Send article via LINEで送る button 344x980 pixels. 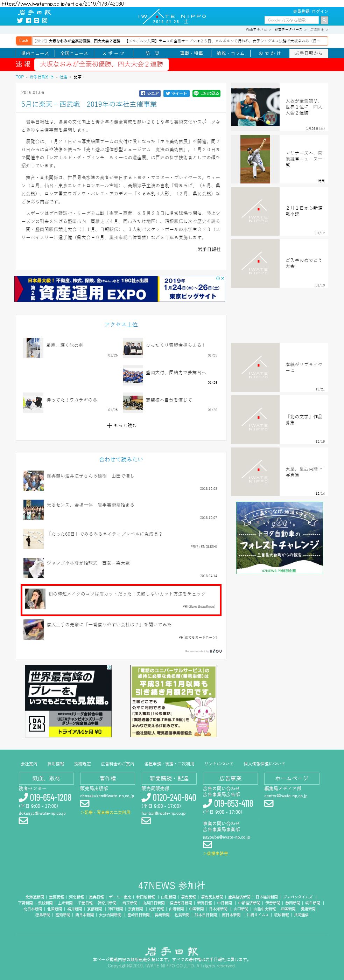206,93
